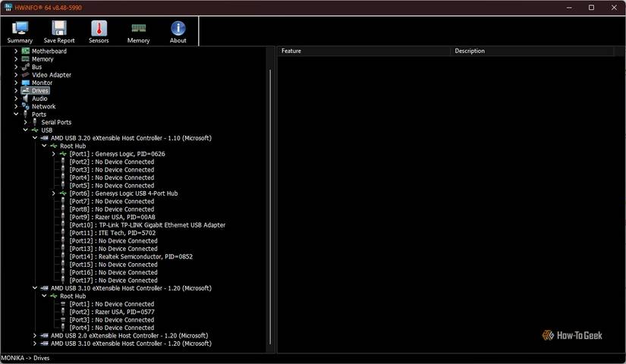Screen dimensions: 626x364
Task: Click the Motherboard tree icon
Action: click(x=26, y=51)
